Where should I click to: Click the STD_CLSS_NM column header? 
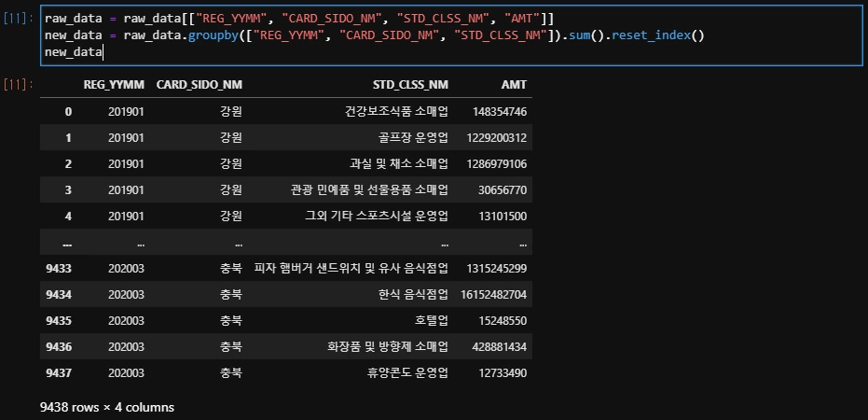coord(411,85)
